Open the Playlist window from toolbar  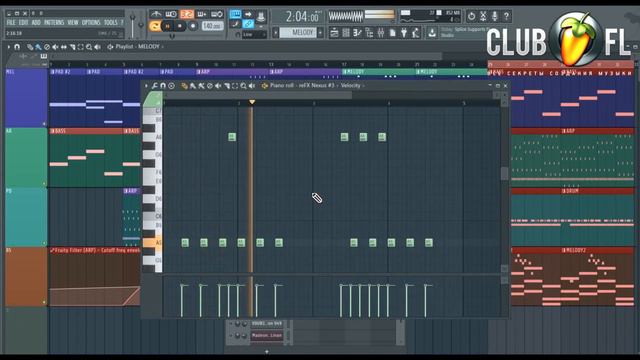click(x=334, y=33)
